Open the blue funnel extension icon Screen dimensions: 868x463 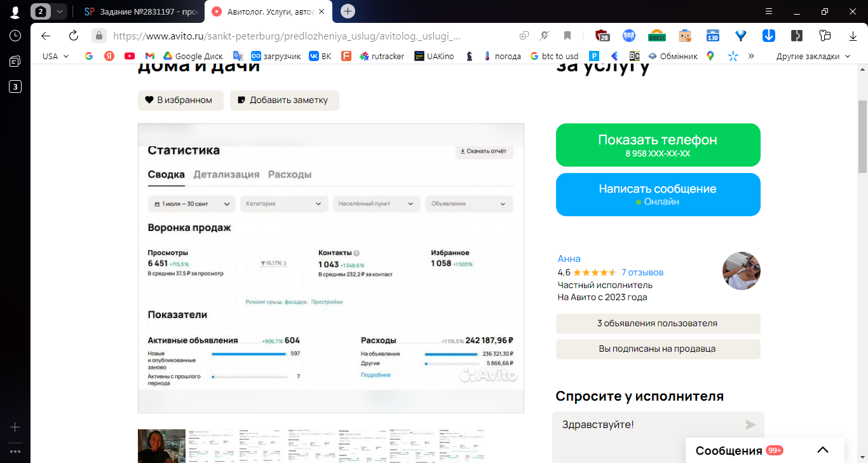tap(740, 36)
